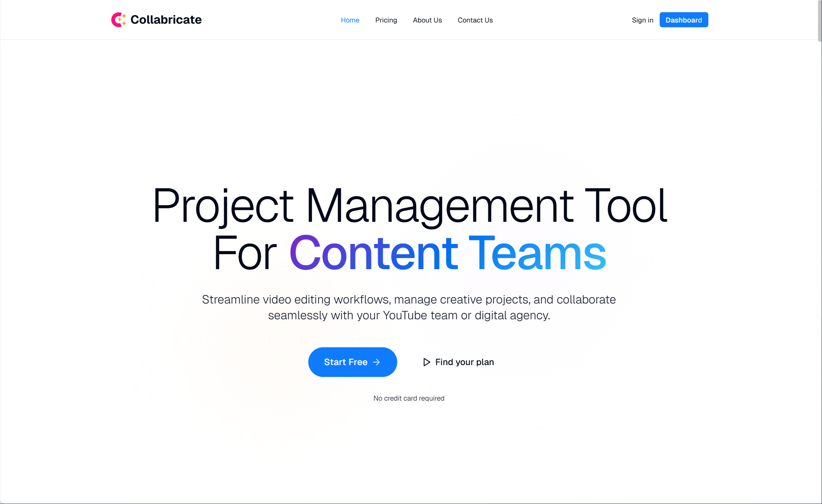This screenshot has width=822, height=504.
Task: Open the Home nav link
Action: pos(350,20)
